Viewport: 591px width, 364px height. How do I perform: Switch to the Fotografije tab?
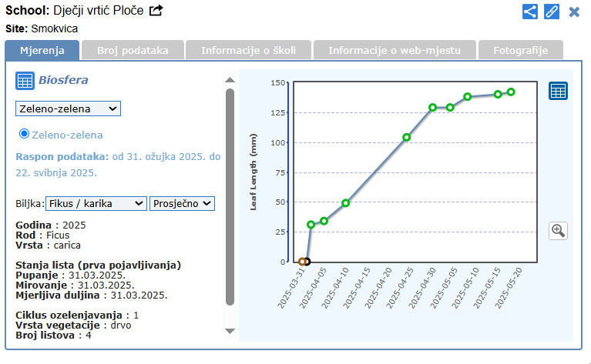pos(521,50)
